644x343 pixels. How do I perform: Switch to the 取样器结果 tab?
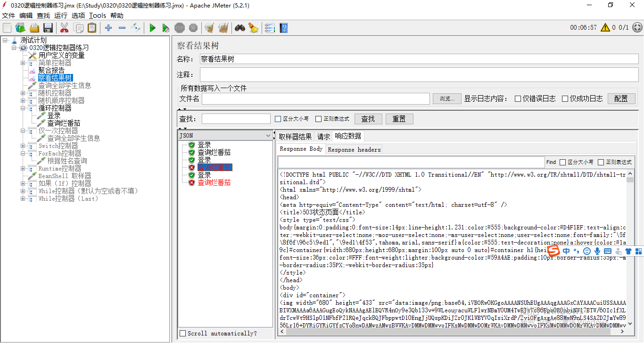click(x=295, y=137)
